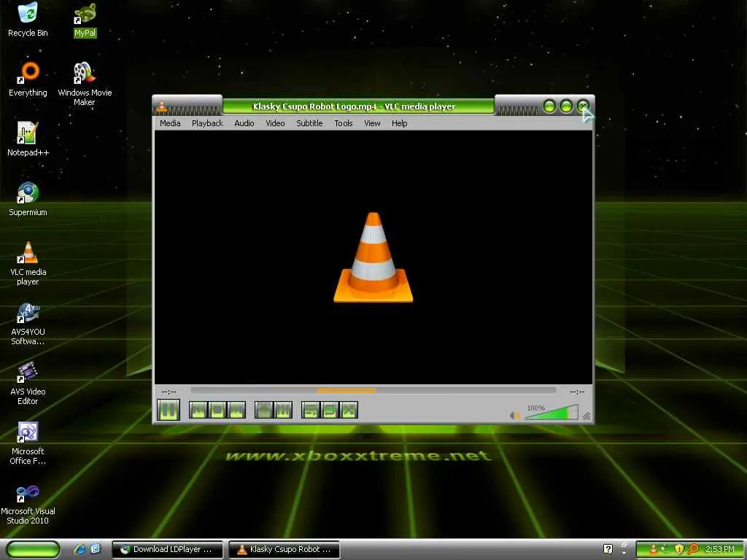
Task: Mute audio via the speaker icon
Action: click(514, 415)
